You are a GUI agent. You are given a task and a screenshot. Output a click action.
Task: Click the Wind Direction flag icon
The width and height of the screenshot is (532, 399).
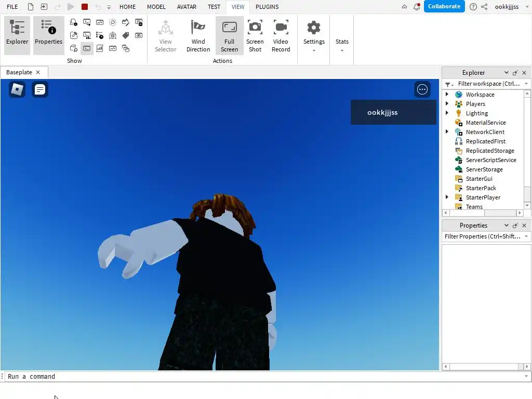[198, 28]
